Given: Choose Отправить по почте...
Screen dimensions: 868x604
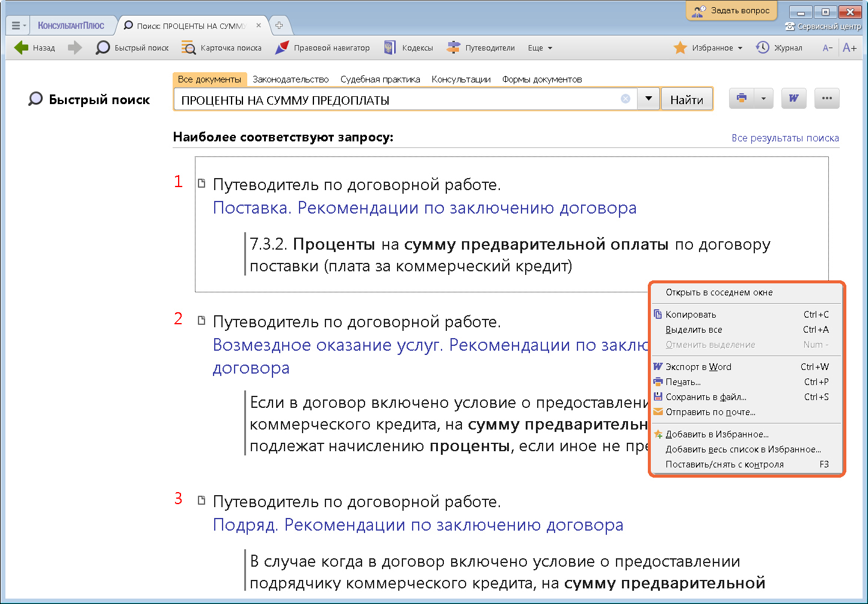Looking at the screenshot, I should 746,412.
